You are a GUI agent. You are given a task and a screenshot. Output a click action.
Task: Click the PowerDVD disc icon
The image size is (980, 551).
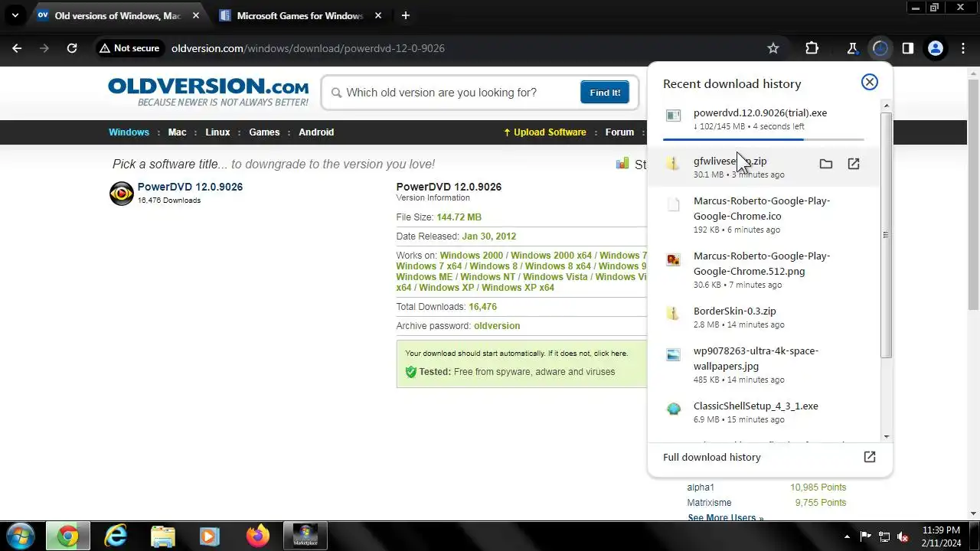pos(122,194)
